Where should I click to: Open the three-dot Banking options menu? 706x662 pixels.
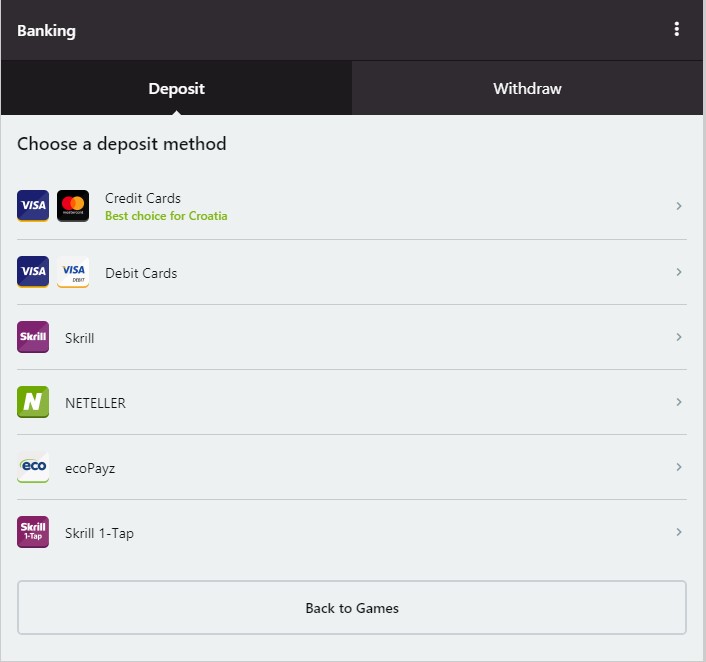677,30
